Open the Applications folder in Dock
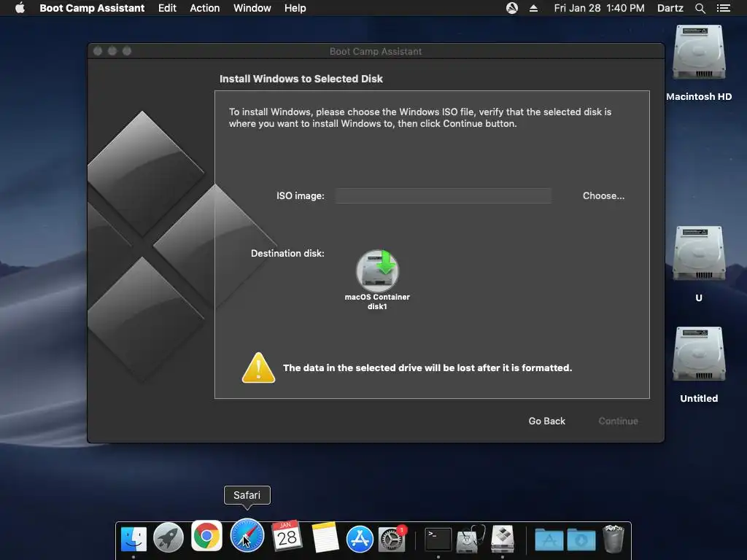The width and height of the screenshot is (747, 560). coord(549,540)
